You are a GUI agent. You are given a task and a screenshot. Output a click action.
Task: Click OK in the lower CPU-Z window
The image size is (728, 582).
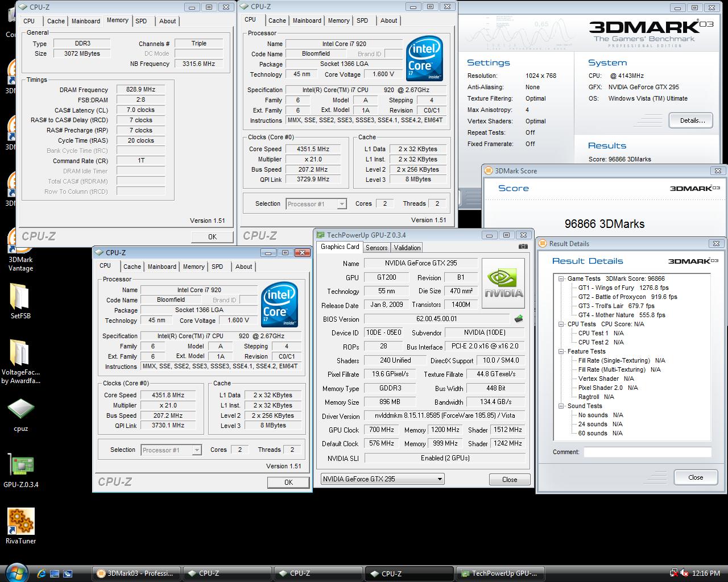[288, 483]
